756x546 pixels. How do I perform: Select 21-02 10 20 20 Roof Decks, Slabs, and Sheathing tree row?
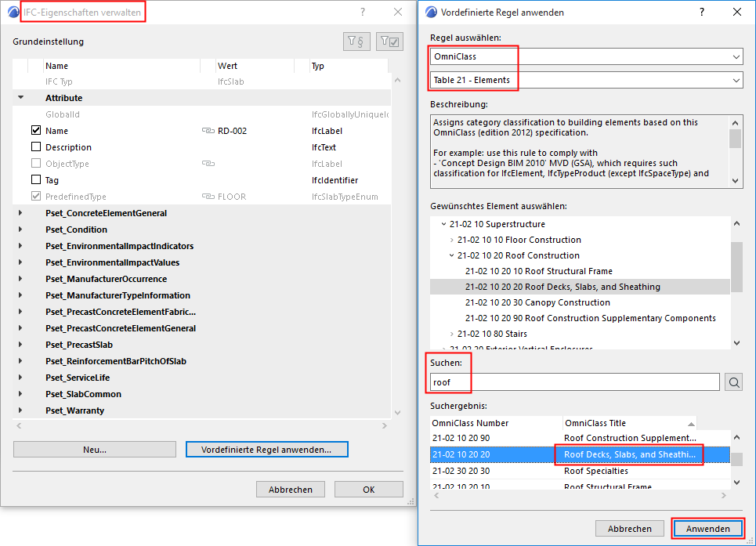pos(580,287)
